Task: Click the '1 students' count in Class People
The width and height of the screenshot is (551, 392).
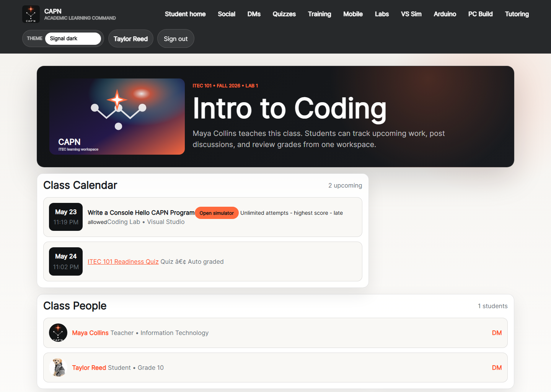Action: point(493,306)
